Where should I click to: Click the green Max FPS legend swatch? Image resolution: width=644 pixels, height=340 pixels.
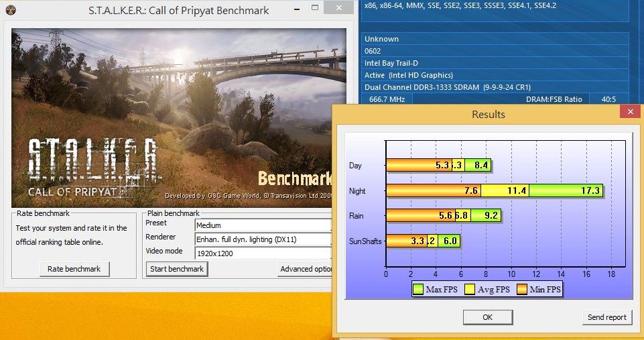click(x=417, y=289)
